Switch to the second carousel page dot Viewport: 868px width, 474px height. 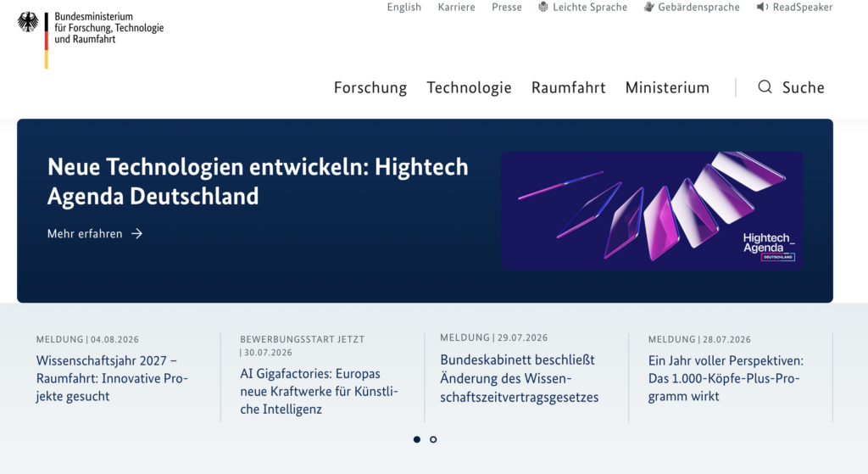(x=433, y=440)
